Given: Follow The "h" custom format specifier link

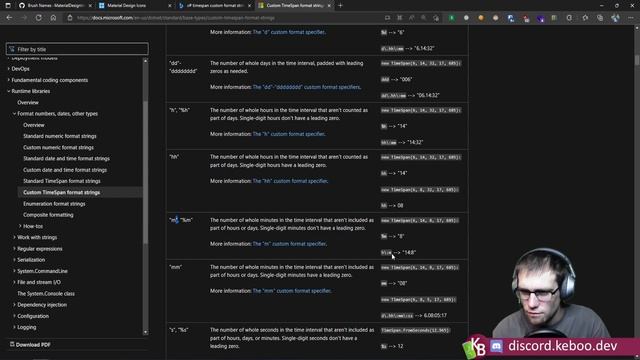Looking at the screenshot, I should (289, 134).
